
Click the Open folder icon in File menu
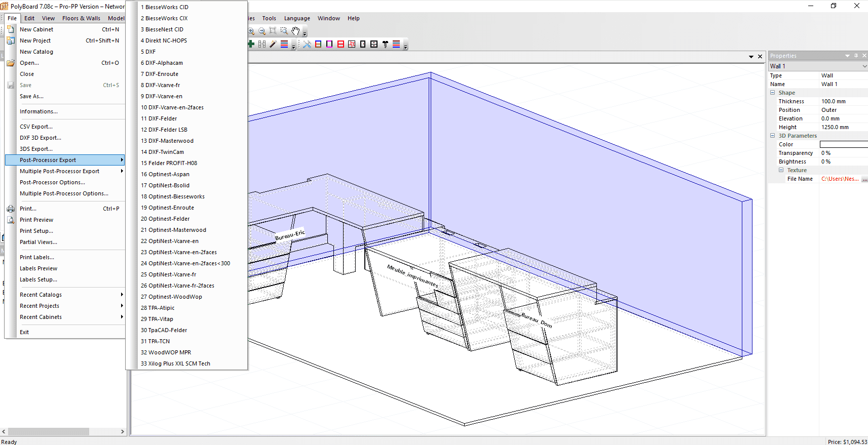tap(11, 63)
